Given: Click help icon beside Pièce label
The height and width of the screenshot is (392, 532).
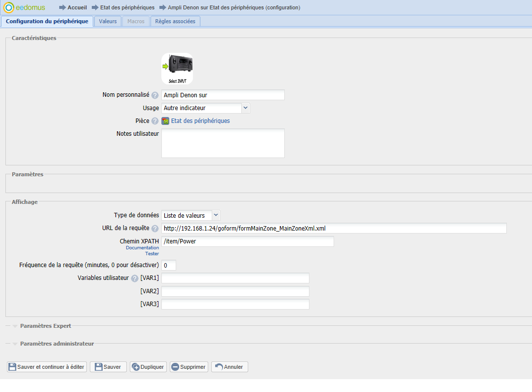Looking at the screenshot, I should (x=155, y=121).
